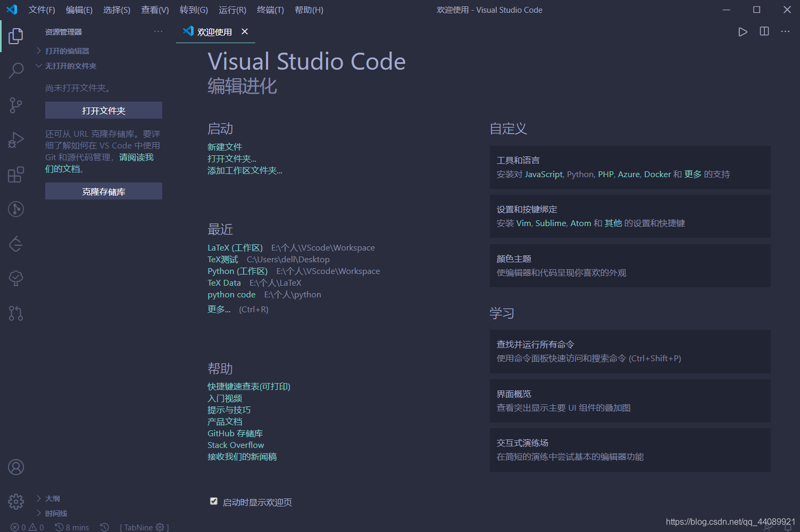Viewport: 800px width, 532px height.
Task: Open the 终端(T) menu
Action: (270, 10)
